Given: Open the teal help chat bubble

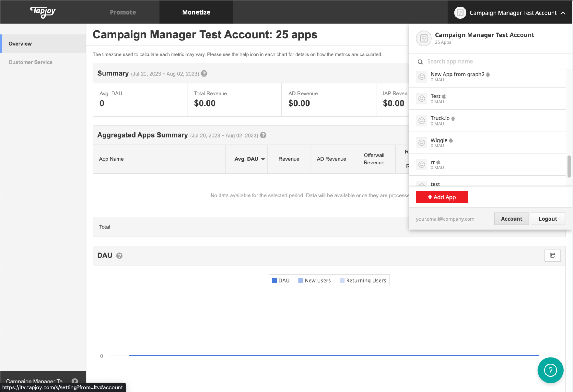Looking at the screenshot, I should (550, 370).
